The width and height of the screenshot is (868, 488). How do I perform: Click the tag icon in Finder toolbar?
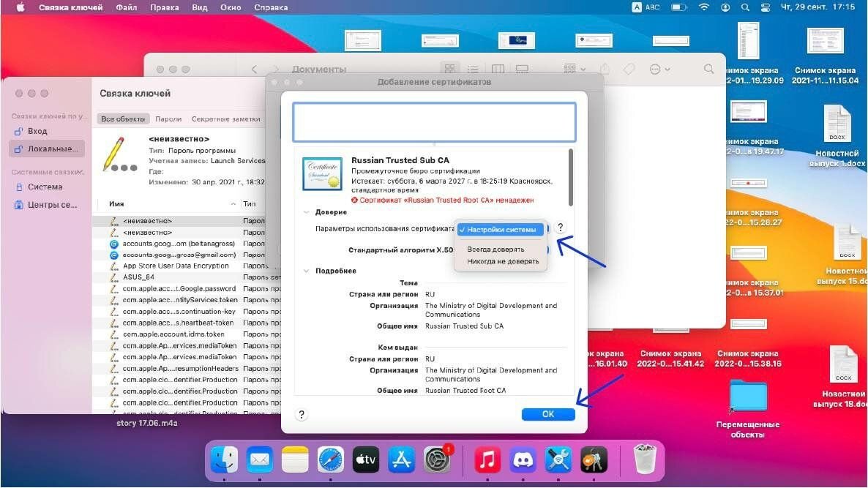[x=629, y=70]
